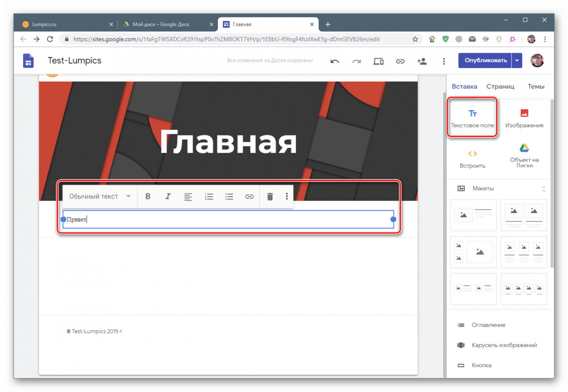Switch to the Мой диск – Google Диск tab
This screenshot has height=392, width=568.
(167, 24)
